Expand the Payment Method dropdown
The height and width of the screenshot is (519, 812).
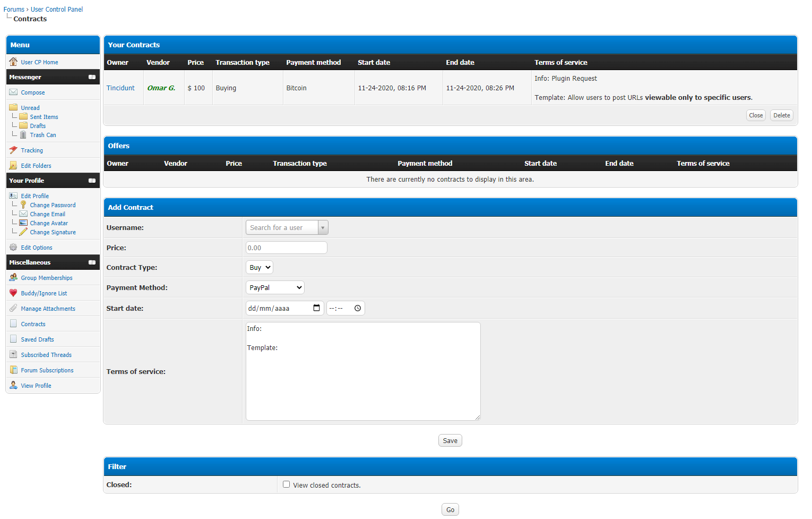(275, 288)
